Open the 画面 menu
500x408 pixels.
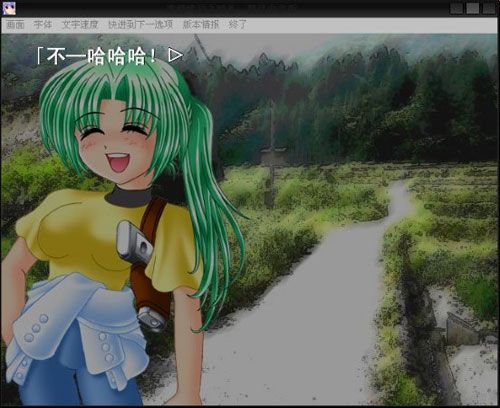point(15,25)
